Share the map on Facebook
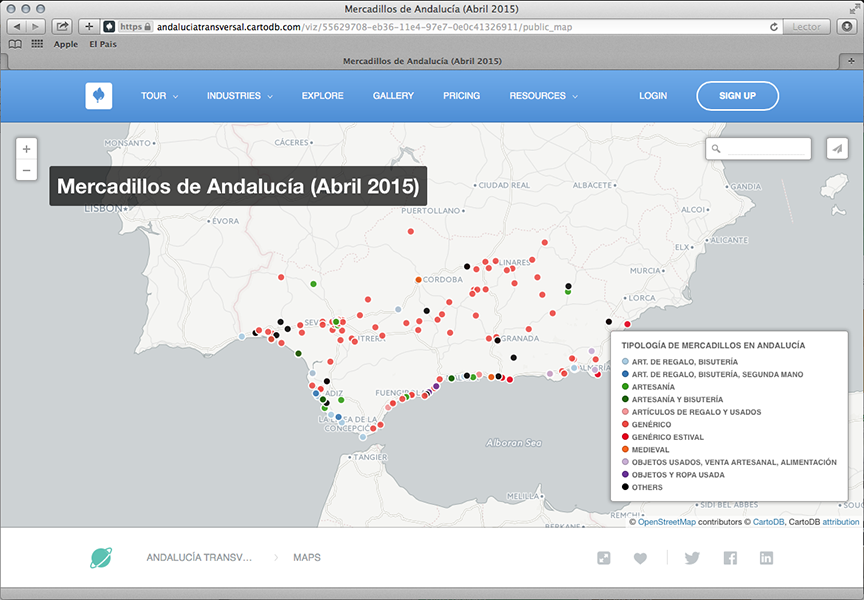This screenshot has height=600, width=864. coord(730,558)
